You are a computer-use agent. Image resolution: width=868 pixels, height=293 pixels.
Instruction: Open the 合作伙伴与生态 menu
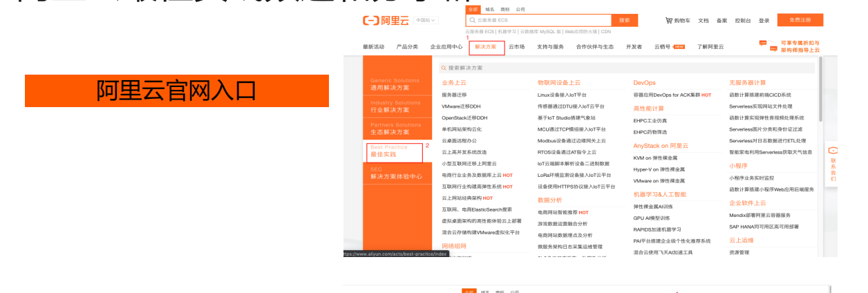pyautogui.click(x=595, y=47)
